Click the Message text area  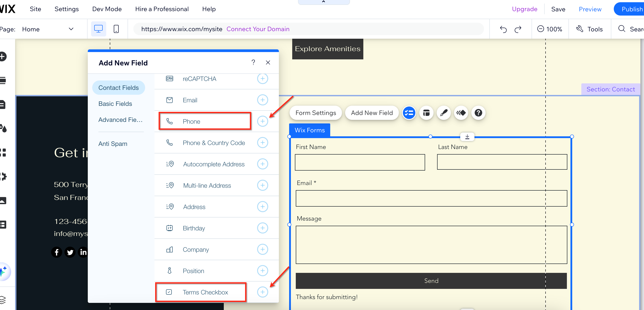(x=431, y=245)
